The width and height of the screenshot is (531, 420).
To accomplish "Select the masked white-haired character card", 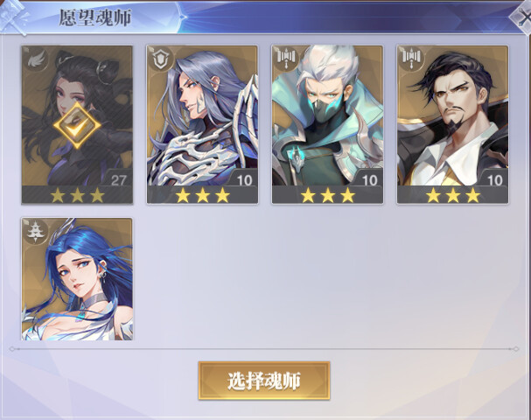I will 327,124.
